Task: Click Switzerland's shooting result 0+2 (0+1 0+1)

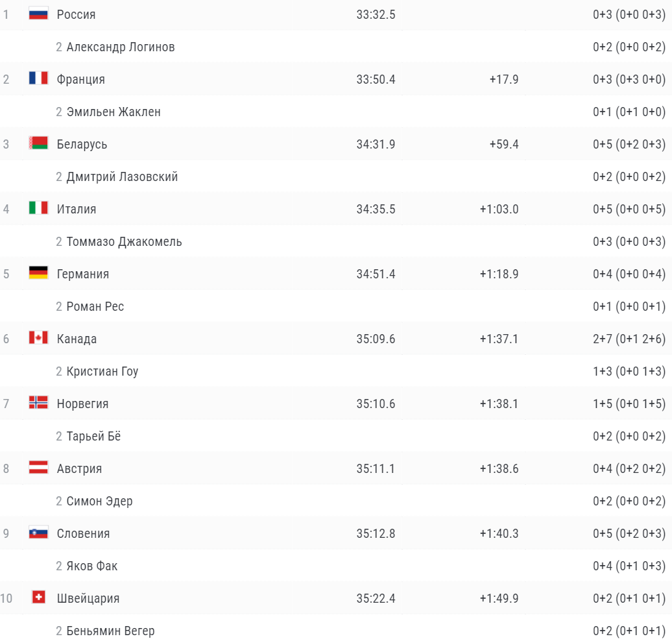Action: (629, 598)
